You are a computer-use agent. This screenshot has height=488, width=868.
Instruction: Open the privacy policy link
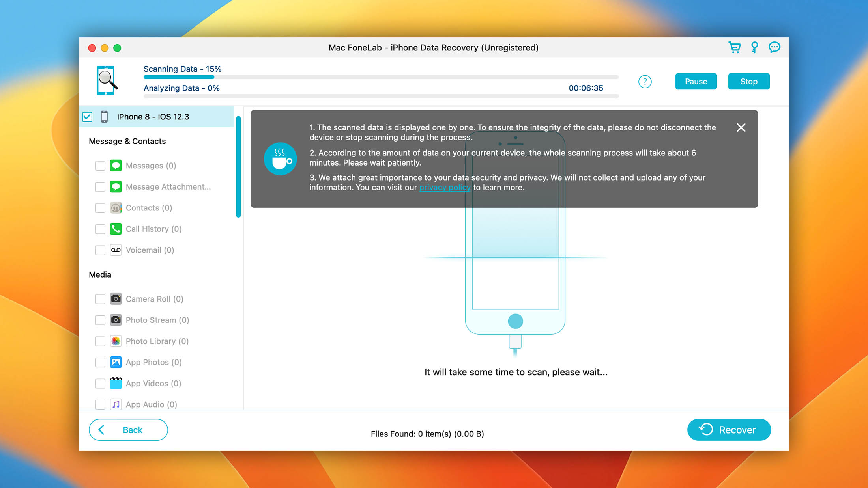[445, 188]
